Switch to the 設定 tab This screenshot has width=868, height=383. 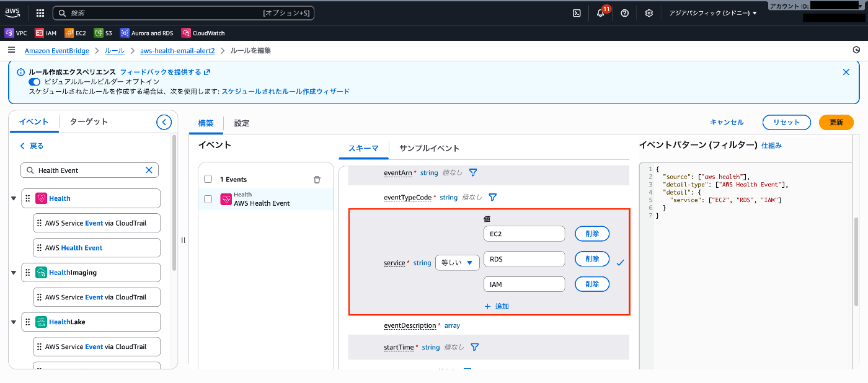(242, 123)
